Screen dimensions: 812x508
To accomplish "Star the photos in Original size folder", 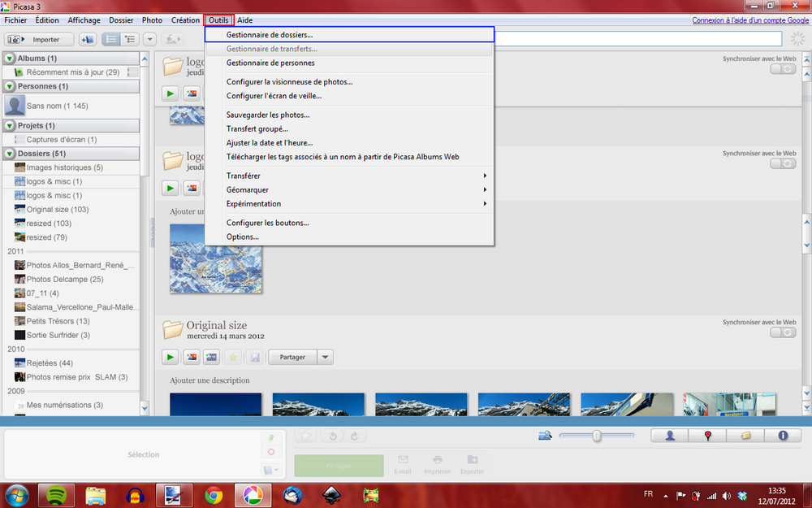I will click(233, 357).
